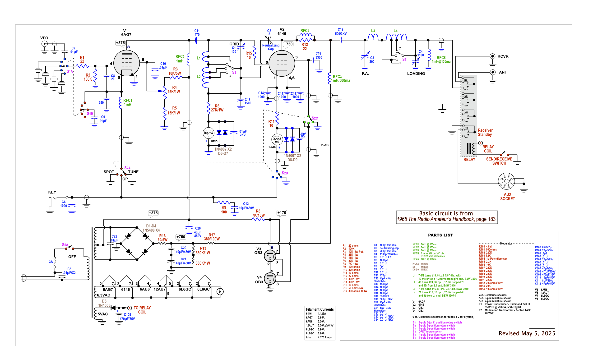
Task: Click the SPOT label
Action: click(x=109, y=172)
